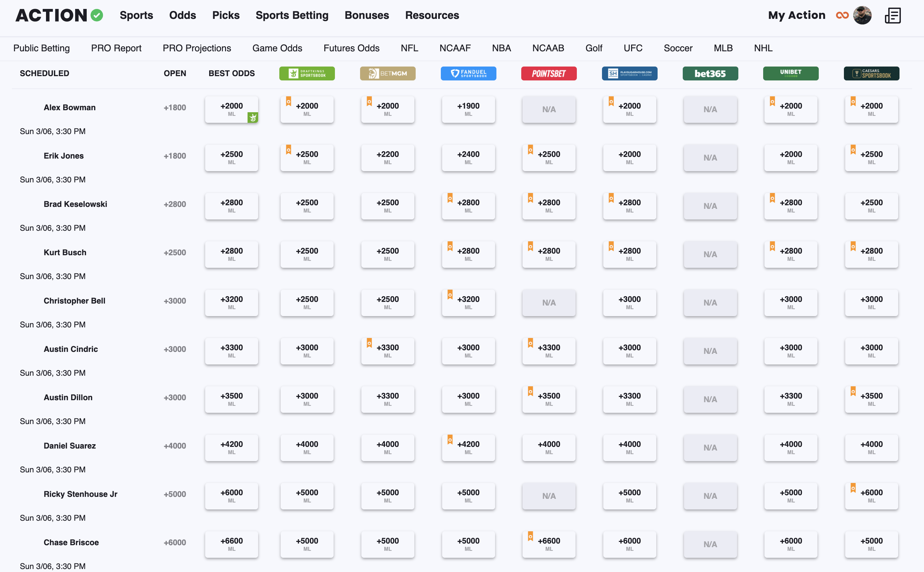Screen dimensions: 924x572
Task: Click Ricky Stenhouse Jr Caesars +6000 odds
Action: [871, 496]
